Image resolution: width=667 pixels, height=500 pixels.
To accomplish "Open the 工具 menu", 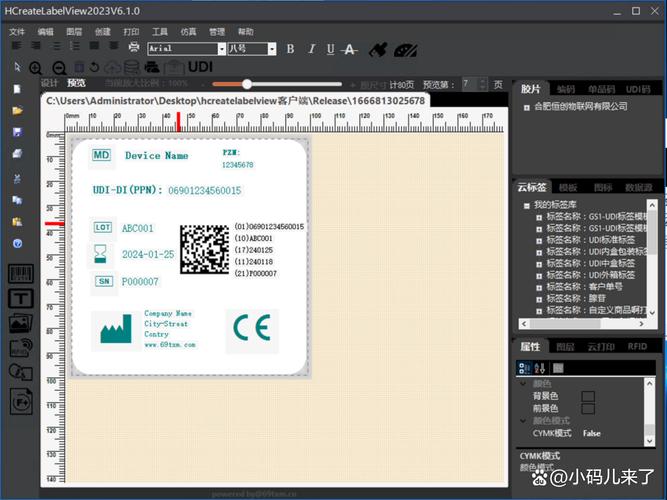I will point(160,32).
